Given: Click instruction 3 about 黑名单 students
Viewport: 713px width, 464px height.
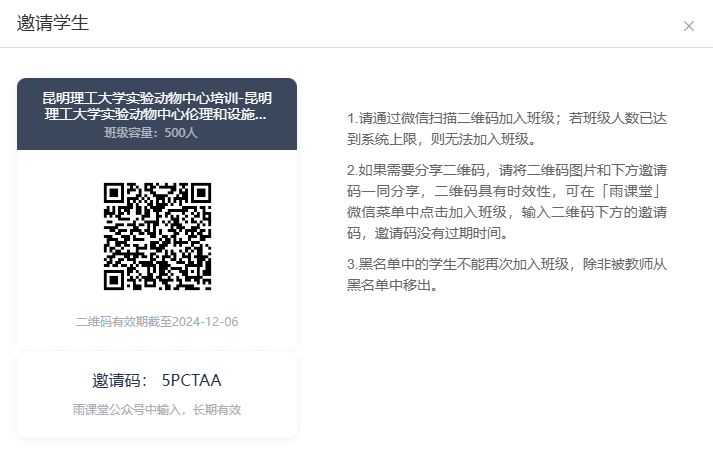Looking at the screenshot, I should pyautogui.click(x=507, y=274).
